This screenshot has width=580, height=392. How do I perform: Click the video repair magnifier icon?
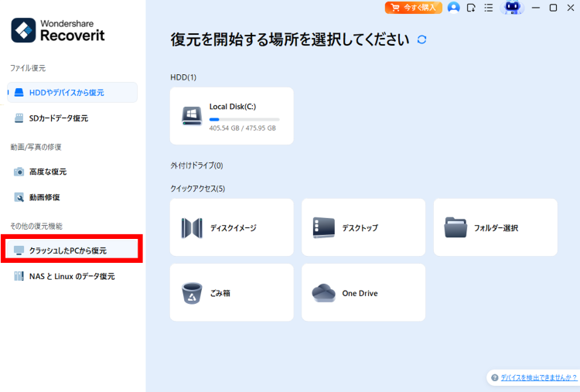(19, 197)
